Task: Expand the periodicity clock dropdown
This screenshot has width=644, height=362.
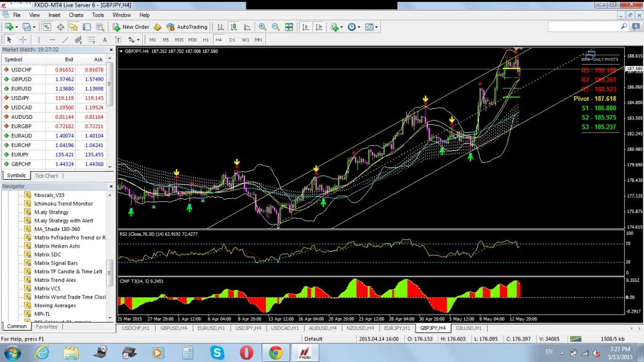Action: coord(359,27)
